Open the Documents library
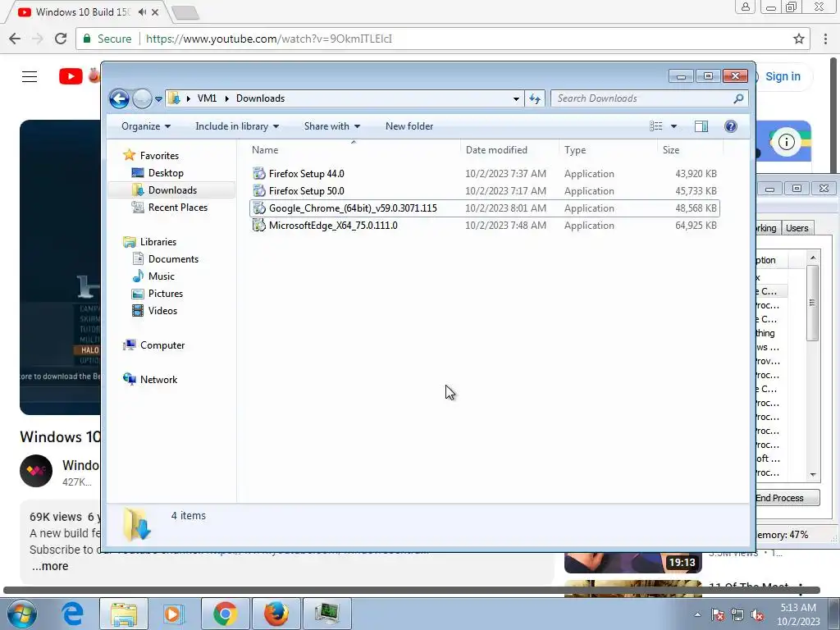Viewport: 840px width, 630px height. [x=173, y=258]
